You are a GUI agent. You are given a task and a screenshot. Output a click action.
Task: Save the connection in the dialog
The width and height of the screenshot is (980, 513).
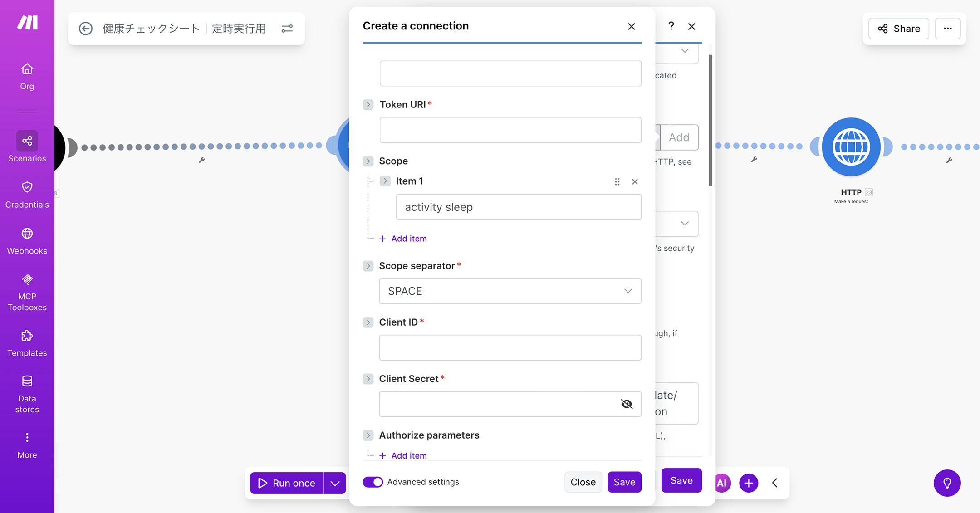[624, 482]
